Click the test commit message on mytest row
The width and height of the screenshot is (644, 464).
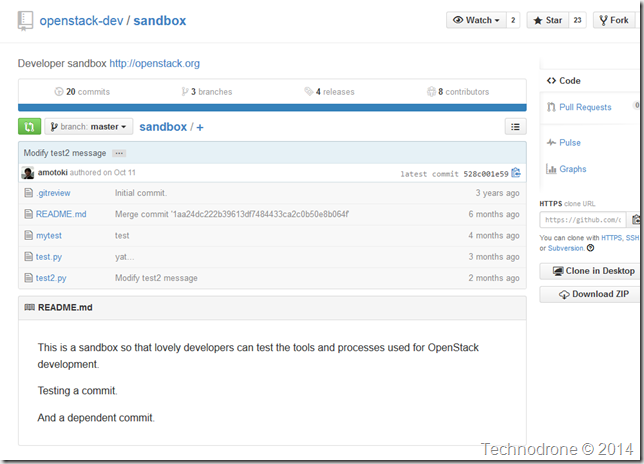click(122, 236)
